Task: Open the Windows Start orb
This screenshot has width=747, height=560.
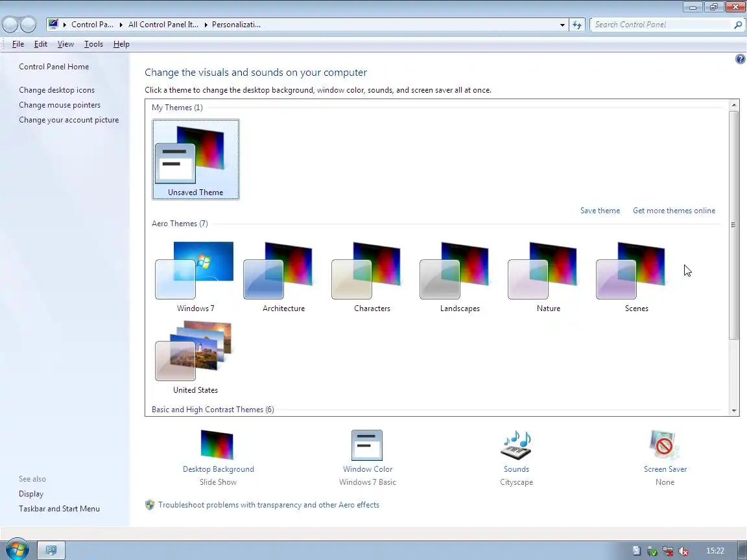Action: (17, 550)
